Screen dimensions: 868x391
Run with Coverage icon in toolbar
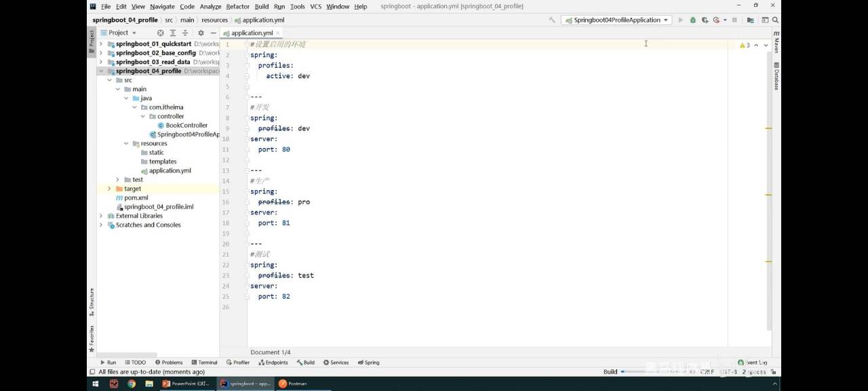(x=705, y=20)
